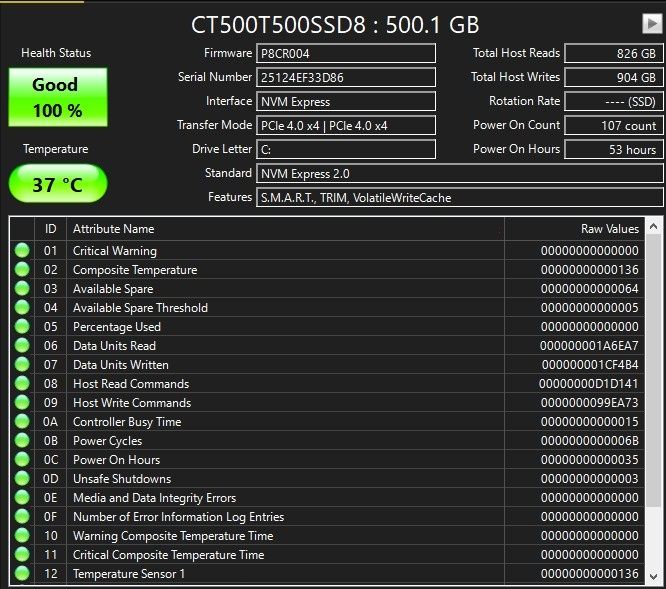Select the Data Units Written attribute name
This screenshot has width=666, height=589.
pos(121,365)
